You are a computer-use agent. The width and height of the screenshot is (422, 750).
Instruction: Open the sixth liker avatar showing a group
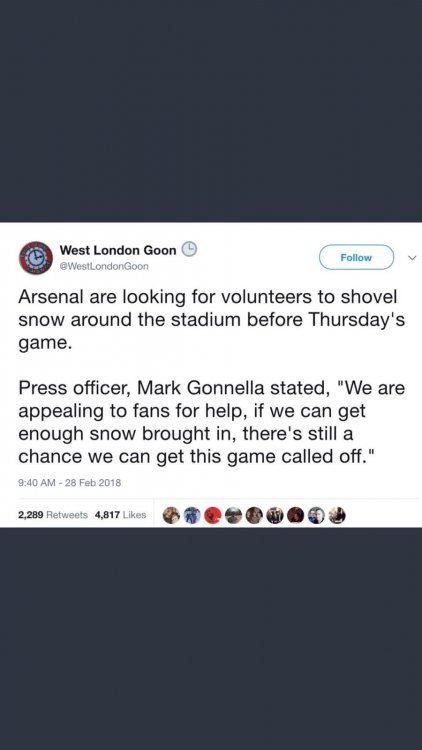[275, 515]
